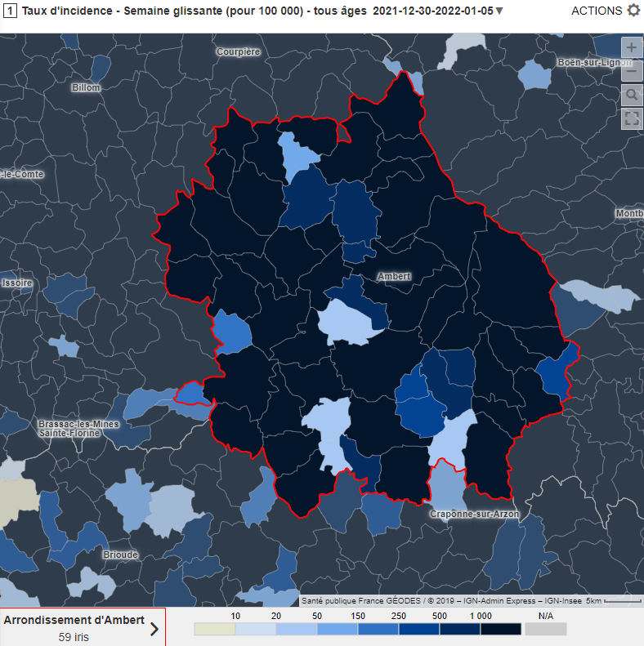The height and width of the screenshot is (646, 644).
Task: Click the Brioude label on the map
Action: point(121,555)
